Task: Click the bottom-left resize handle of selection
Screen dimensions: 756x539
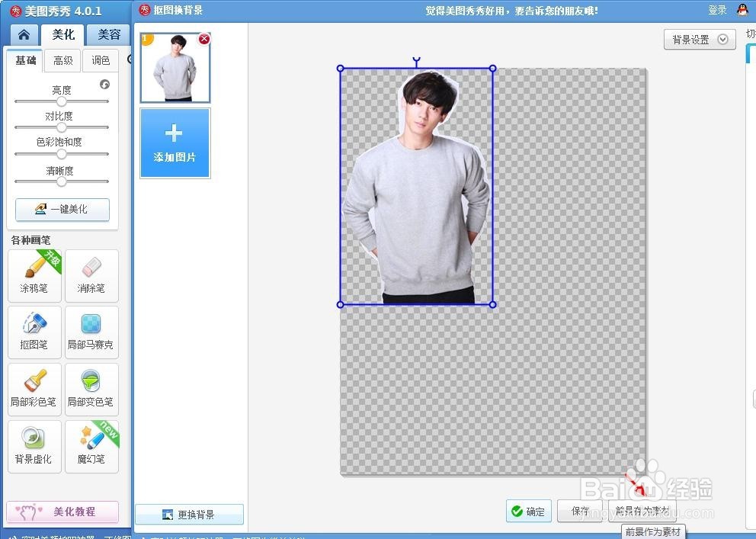Action: 341,304
